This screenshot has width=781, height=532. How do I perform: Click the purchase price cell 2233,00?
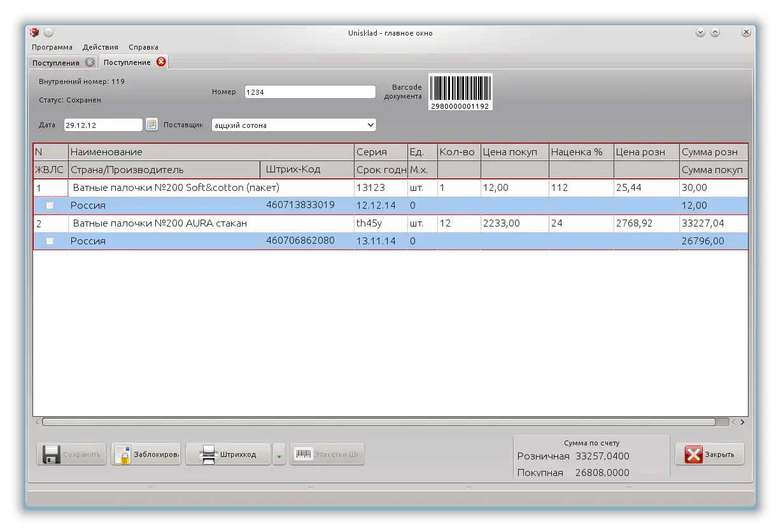[515, 224]
